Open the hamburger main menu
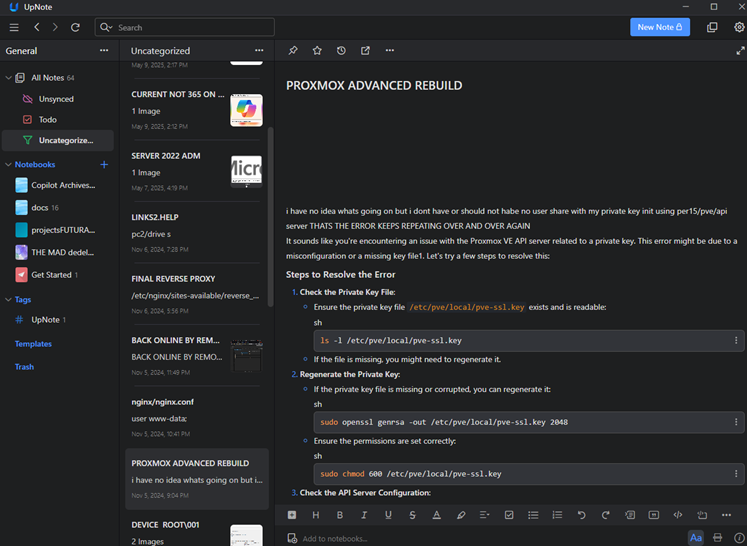The image size is (747, 546). point(14,27)
